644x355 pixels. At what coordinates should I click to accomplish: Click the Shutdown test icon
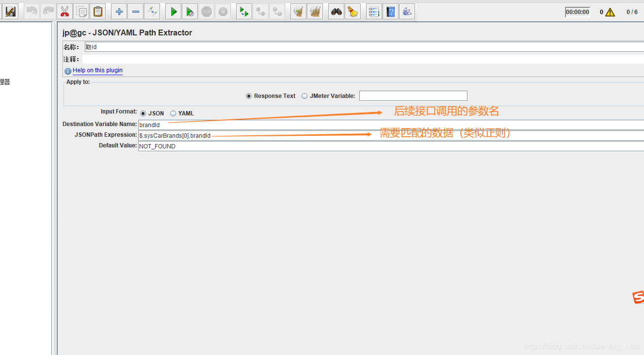(x=223, y=12)
